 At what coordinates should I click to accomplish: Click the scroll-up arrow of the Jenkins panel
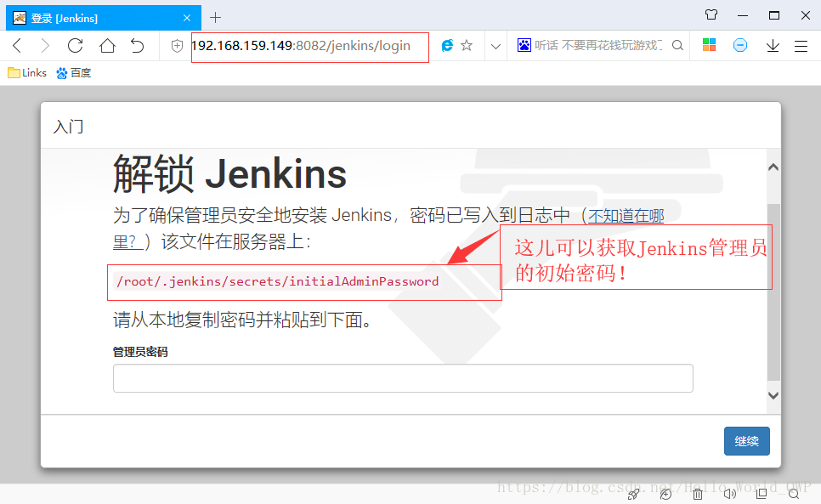coord(773,167)
